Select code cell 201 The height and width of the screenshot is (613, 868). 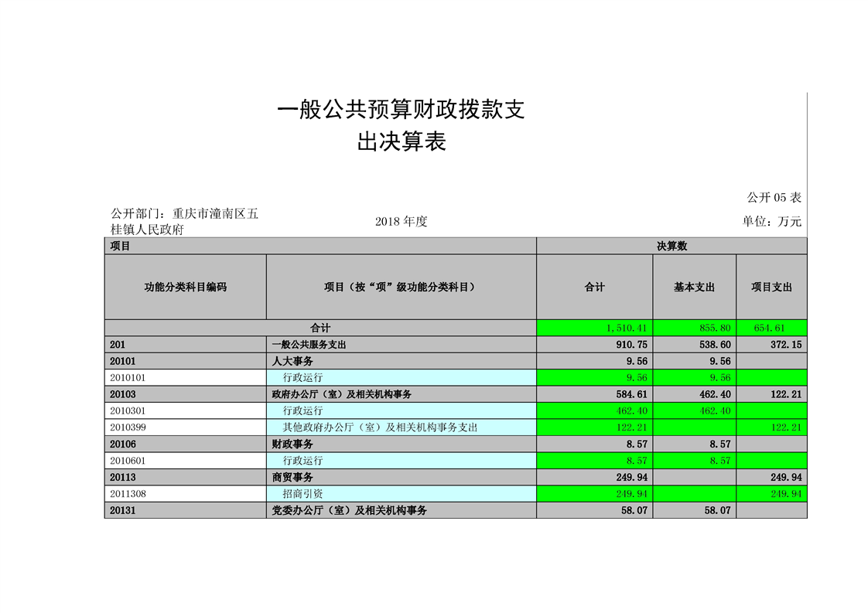[186, 345]
